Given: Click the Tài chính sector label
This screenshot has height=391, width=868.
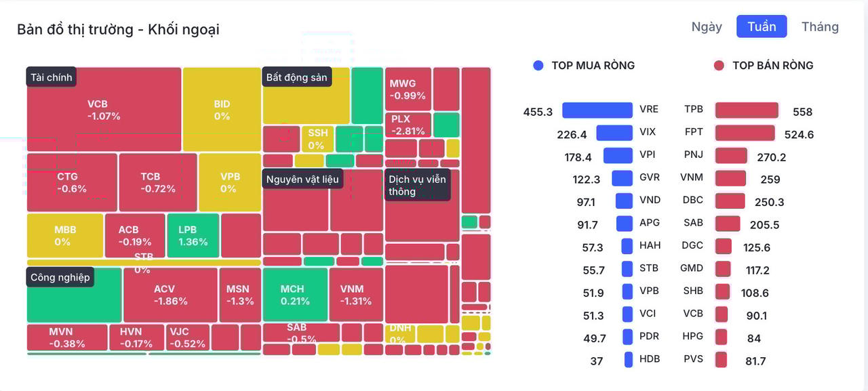Looking at the screenshot, I should (51, 77).
